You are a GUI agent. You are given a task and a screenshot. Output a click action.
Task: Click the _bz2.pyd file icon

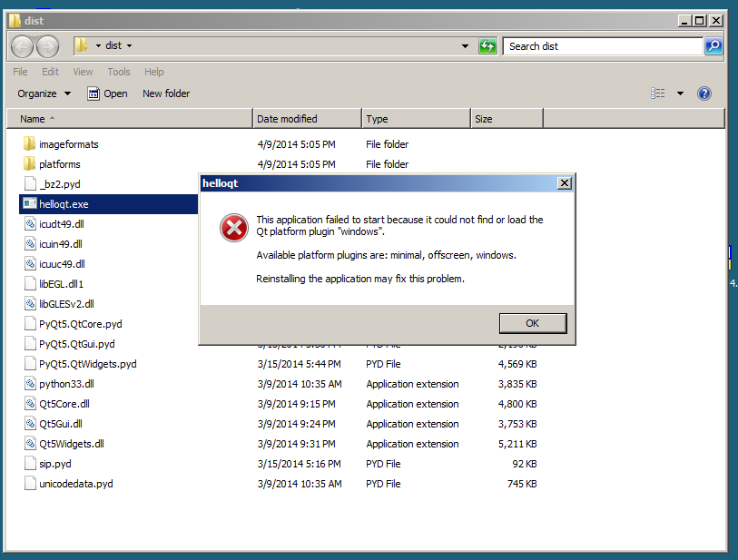point(30,183)
